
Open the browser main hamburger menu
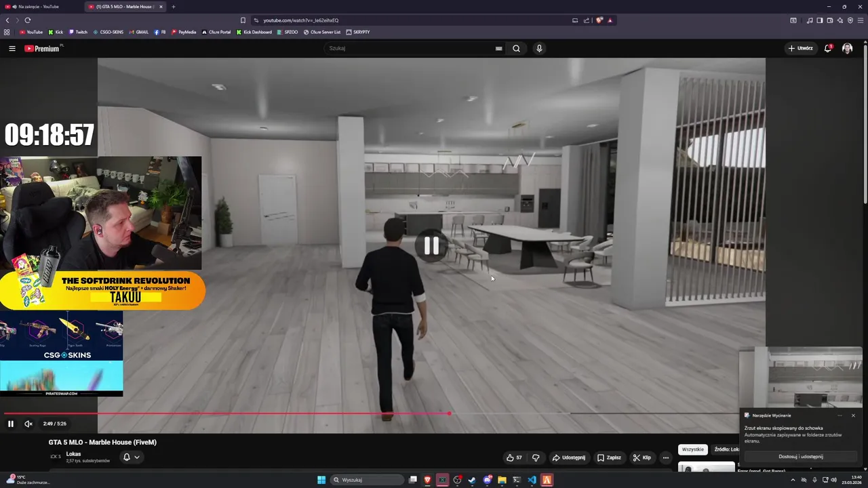860,20
